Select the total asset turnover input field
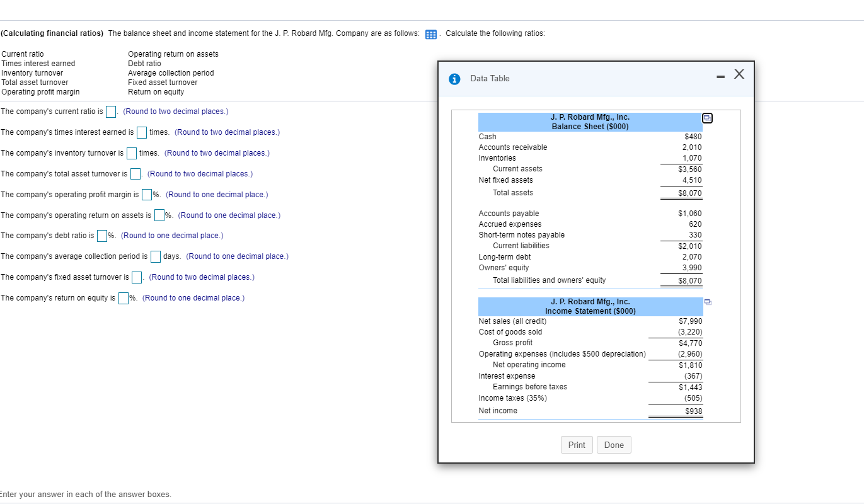This screenshot has height=504, width=864. [x=135, y=174]
